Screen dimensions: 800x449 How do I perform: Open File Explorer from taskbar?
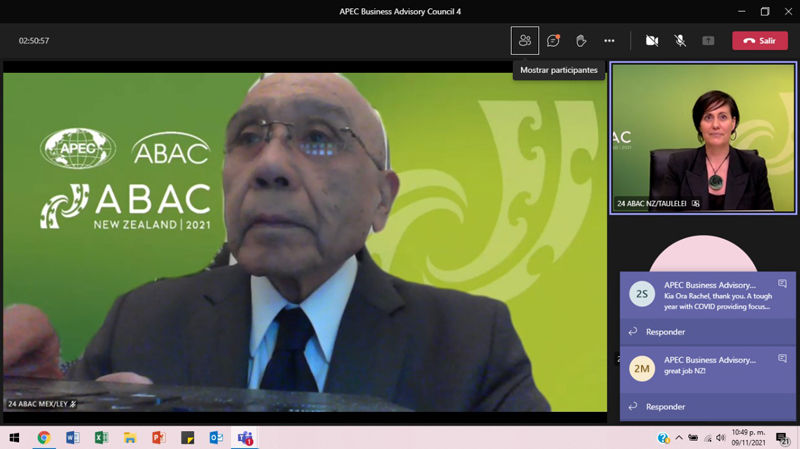point(130,438)
